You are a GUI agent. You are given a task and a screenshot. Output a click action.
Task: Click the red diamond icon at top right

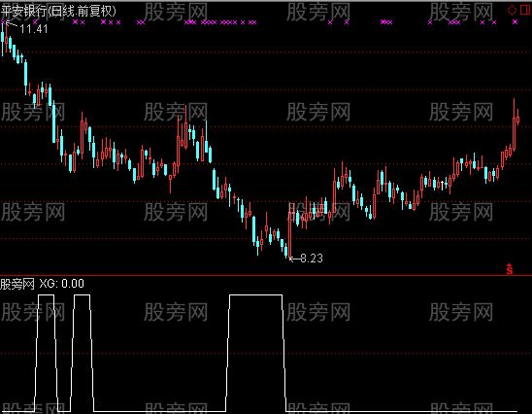[x=512, y=10]
